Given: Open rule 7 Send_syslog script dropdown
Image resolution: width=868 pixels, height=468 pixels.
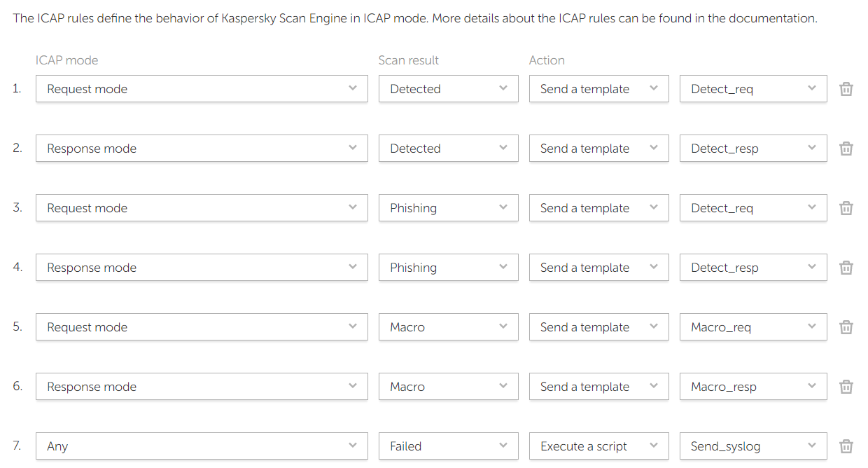Looking at the screenshot, I should [753, 446].
